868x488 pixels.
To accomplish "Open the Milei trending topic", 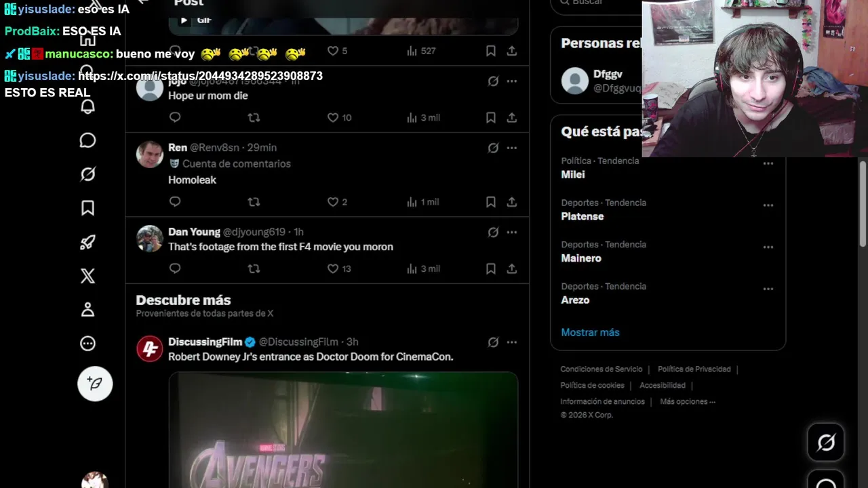I will (x=573, y=175).
